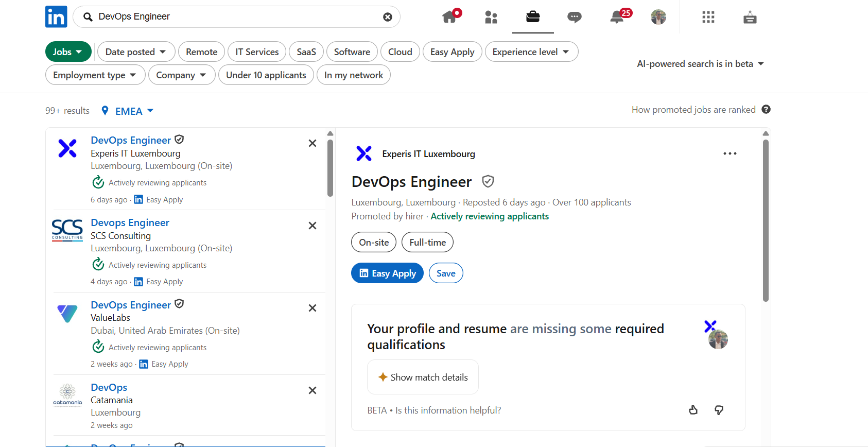Click the DevOps Engineer search input field
Screen dimensions: 868x447
[237, 17]
